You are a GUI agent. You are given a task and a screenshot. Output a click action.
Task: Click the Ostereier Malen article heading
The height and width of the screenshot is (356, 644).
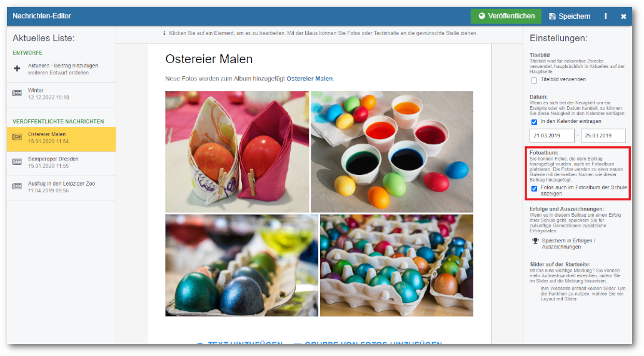click(x=209, y=59)
